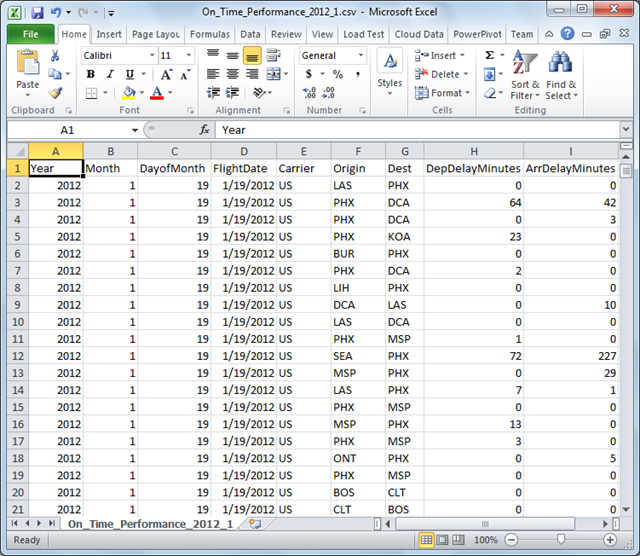Click the AutoSum sigma icon
640x556 pixels.
tap(490, 56)
